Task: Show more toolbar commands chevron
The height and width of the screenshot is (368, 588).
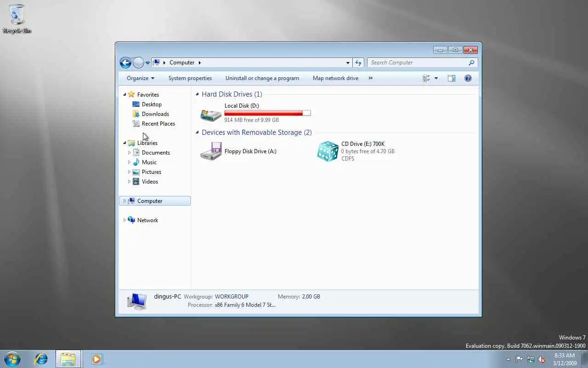Action: (x=371, y=78)
